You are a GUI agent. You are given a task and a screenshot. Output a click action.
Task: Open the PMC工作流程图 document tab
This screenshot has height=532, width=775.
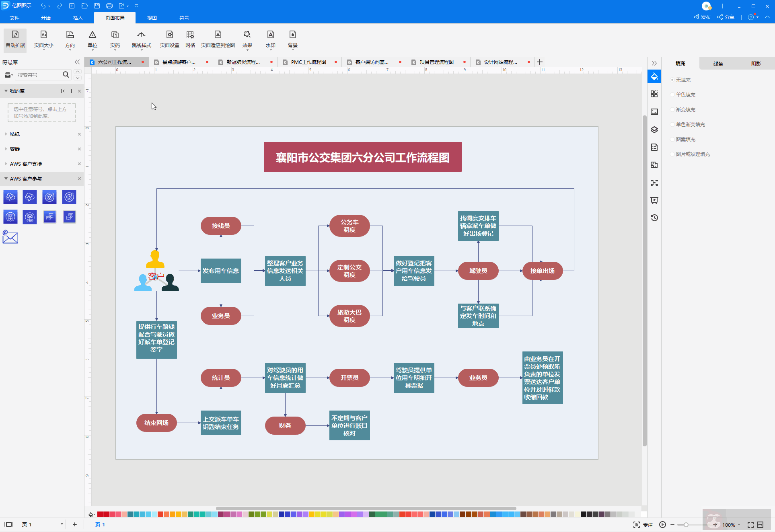(308, 62)
